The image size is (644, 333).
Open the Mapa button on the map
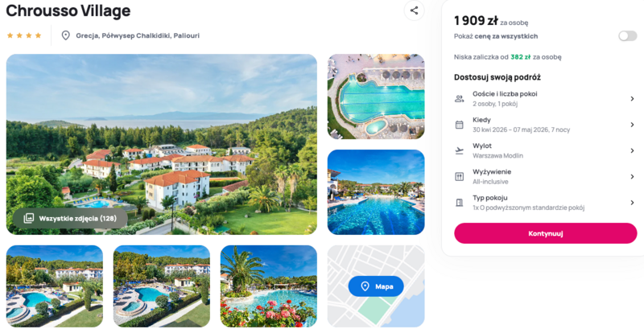376,286
